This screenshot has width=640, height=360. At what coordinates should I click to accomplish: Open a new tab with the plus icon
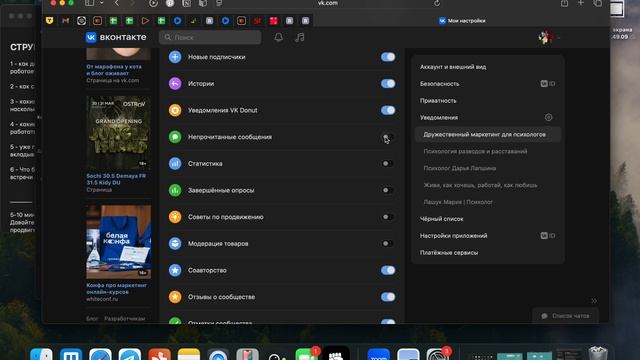[580, 3]
